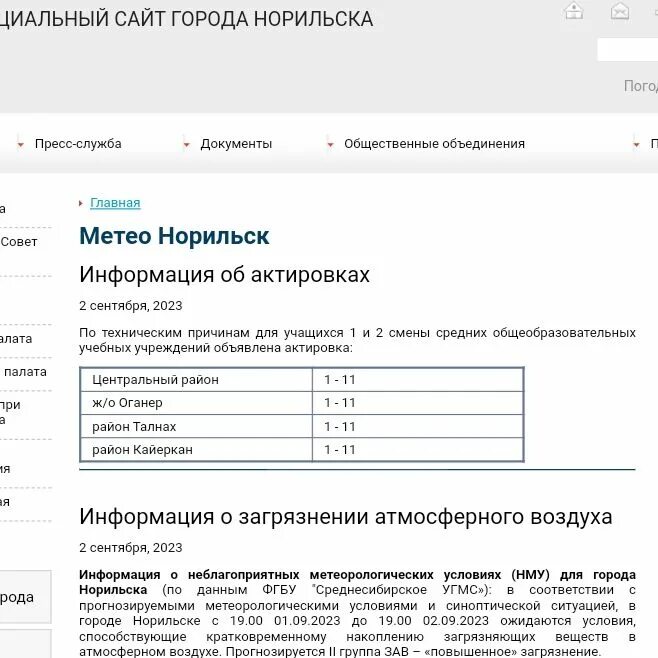
Task: Open the Пресс-служба menu
Action: [x=78, y=144]
